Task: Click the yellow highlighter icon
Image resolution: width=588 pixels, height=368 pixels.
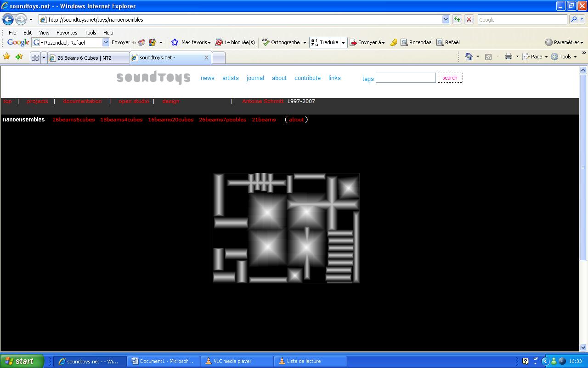Action: (x=394, y=42)
